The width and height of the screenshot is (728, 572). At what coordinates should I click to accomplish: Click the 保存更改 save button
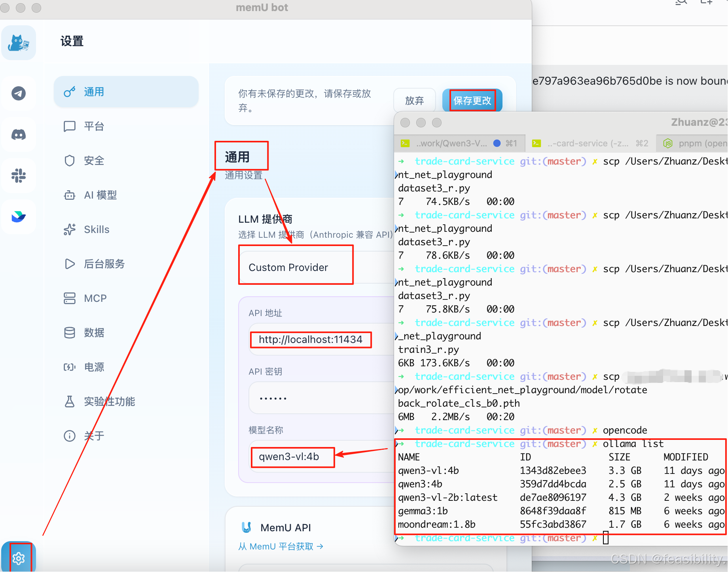pyautogui.click(x=472, y=100)
